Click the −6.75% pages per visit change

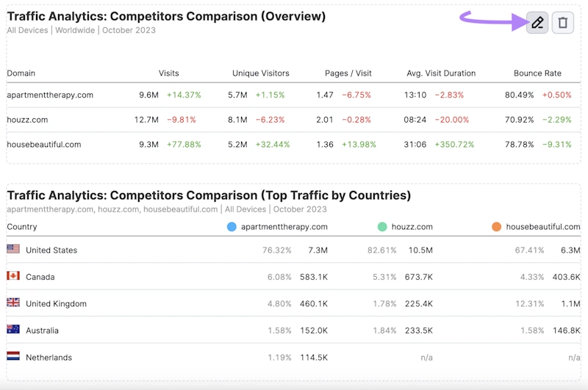pos(356,95)
